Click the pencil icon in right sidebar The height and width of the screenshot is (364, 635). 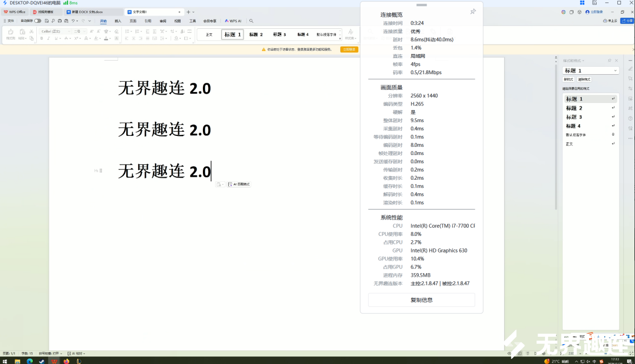pos(630,69)
